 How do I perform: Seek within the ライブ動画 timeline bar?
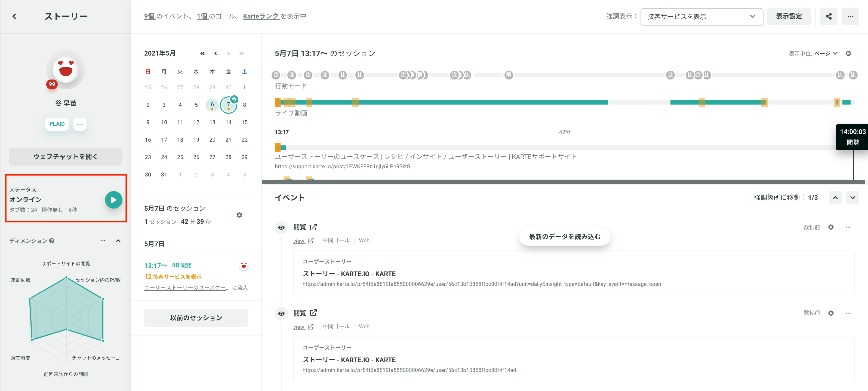click(564, 102)
